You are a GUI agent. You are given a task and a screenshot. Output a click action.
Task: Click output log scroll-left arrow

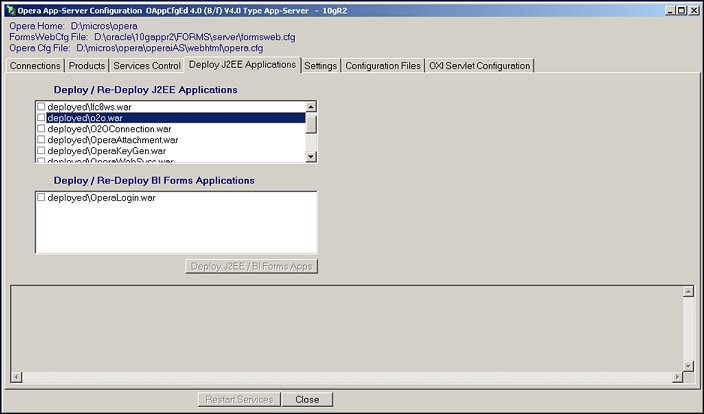16,377
